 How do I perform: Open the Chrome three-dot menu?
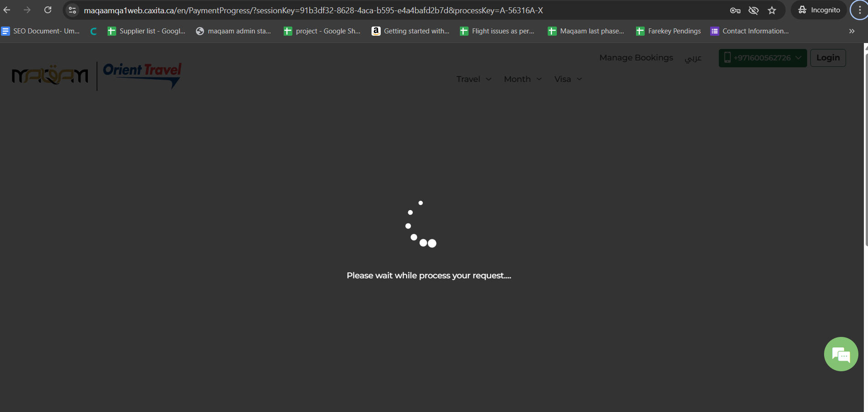click(859, 10)
